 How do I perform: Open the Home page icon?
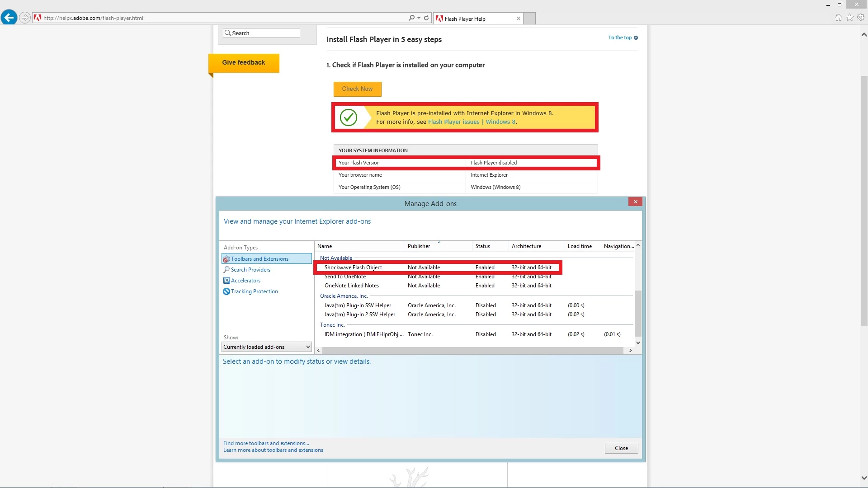pos(838,18)
